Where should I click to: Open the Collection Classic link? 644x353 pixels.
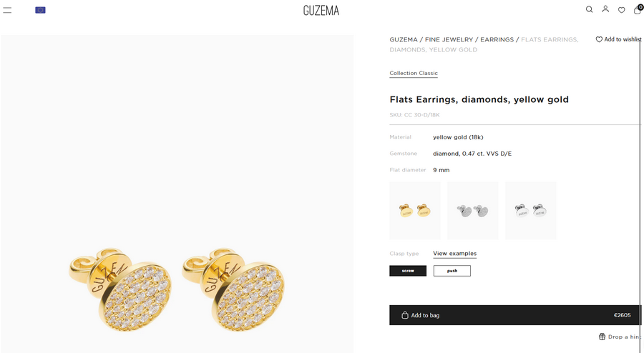click(x=414, y=73)
